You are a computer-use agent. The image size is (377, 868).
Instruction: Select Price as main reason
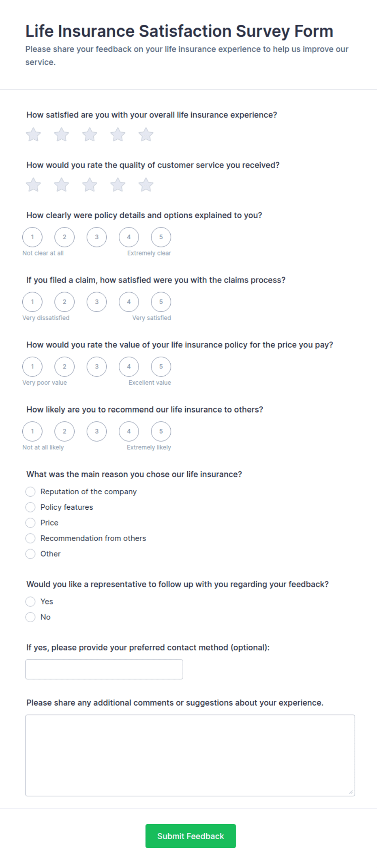[42, 523]
